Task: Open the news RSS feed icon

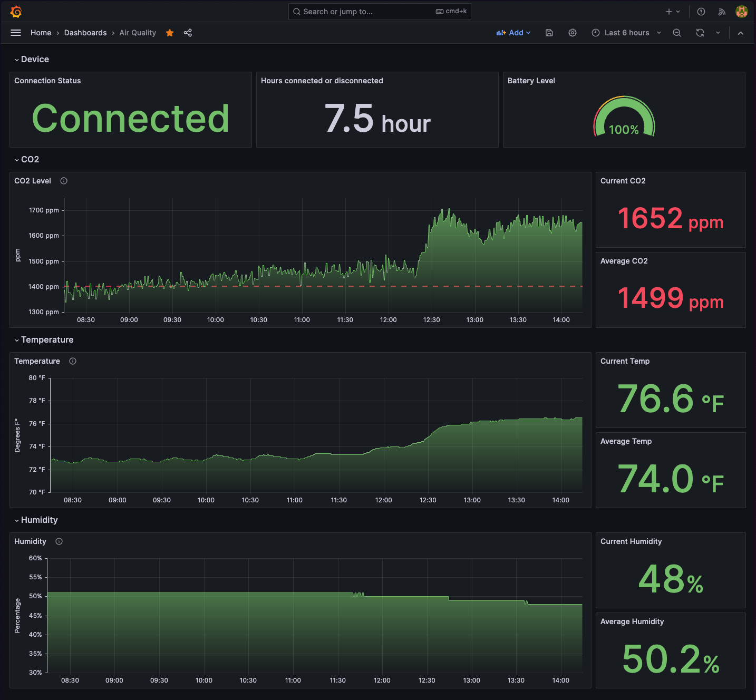Action: coord(722,12)
